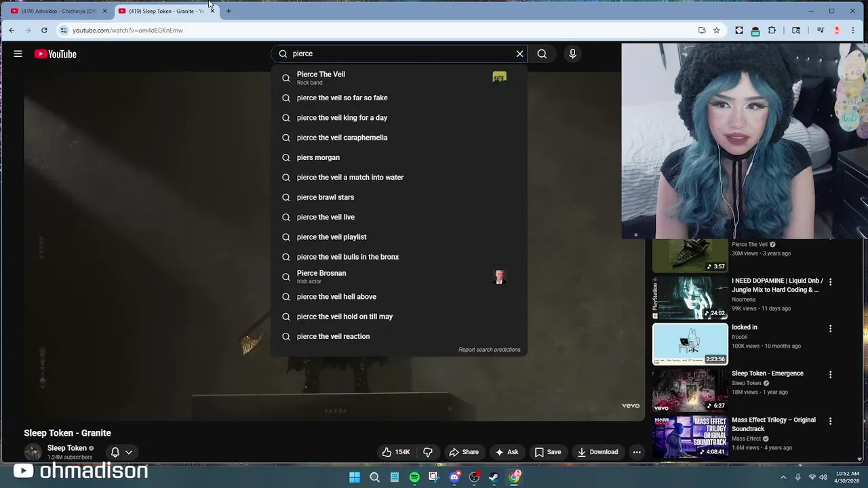Viewport: 868px width, 488px height.
Task: Open the 'Sleep Token - Emergence' title link
Action: tap(768, 373)
